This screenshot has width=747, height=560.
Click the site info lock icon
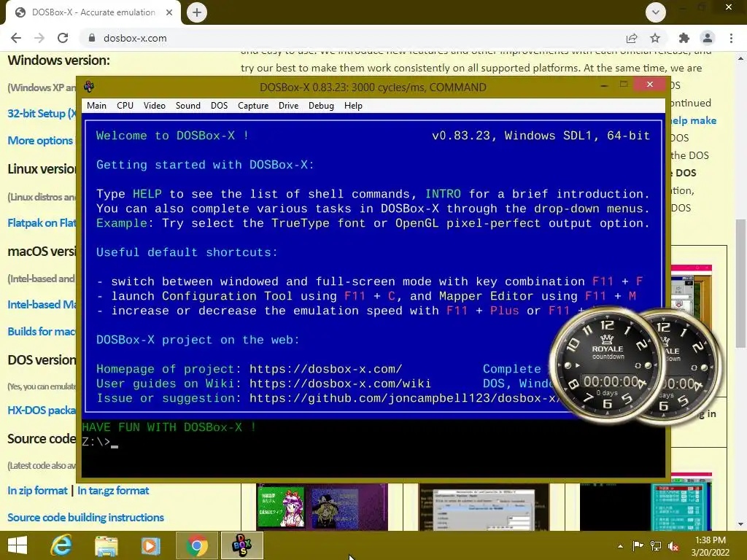(92, 38)
